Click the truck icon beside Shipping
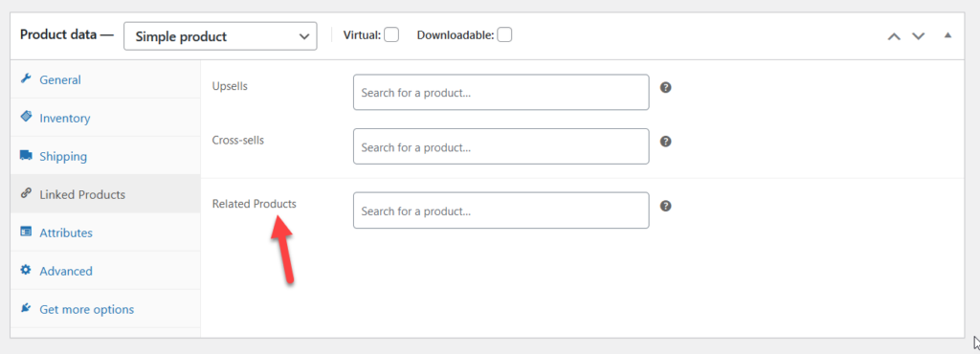Image resolution: width=980 pixels, height=354 pixels. (x=26, y=155)
